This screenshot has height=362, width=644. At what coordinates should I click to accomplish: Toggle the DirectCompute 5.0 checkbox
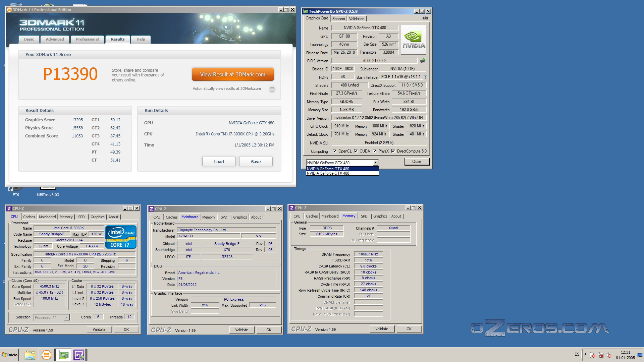[x=393, y=151]
